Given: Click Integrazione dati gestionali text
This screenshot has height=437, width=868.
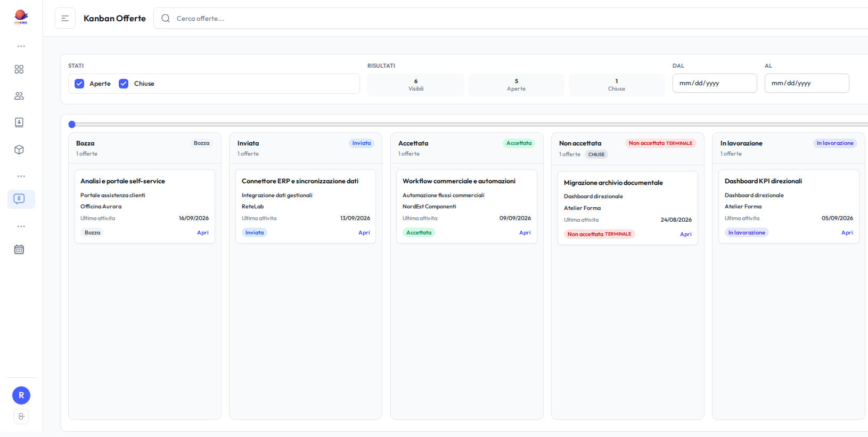Looking at the screenshot, I should 277,196.
